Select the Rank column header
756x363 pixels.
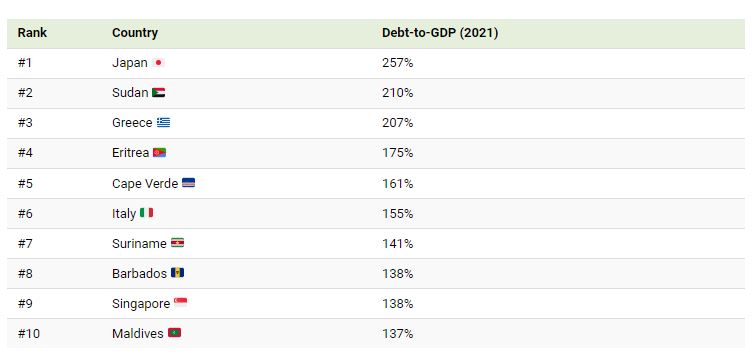coord(32,33)
